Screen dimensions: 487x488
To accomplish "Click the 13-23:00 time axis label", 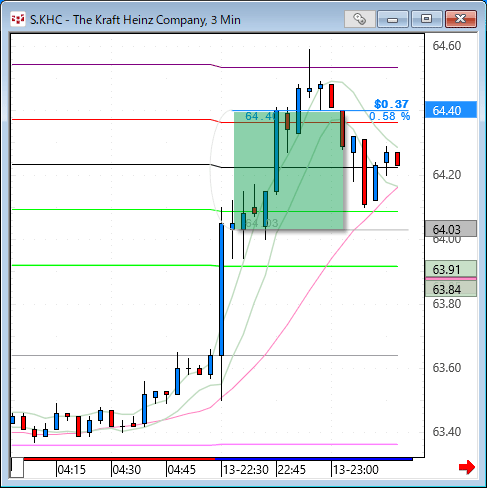I will pyautogui.click(x=356, y=470).
